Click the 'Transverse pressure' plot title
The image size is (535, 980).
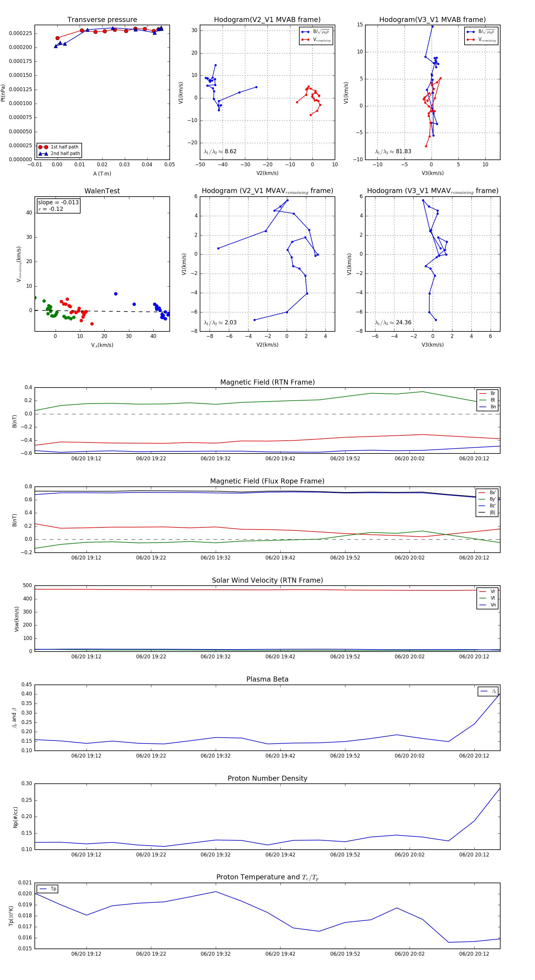tap(102, 20)
